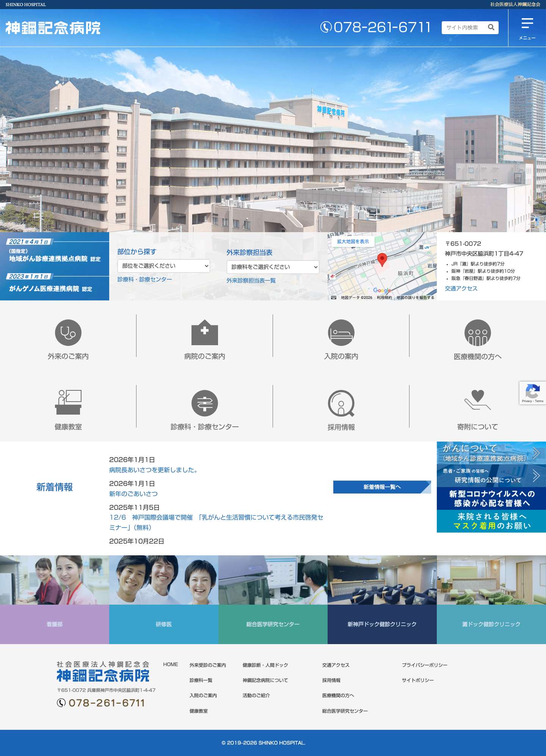Click the 医療機関の方へ people icon
This screenshot has height=756, width=546.
coord(478,333)
